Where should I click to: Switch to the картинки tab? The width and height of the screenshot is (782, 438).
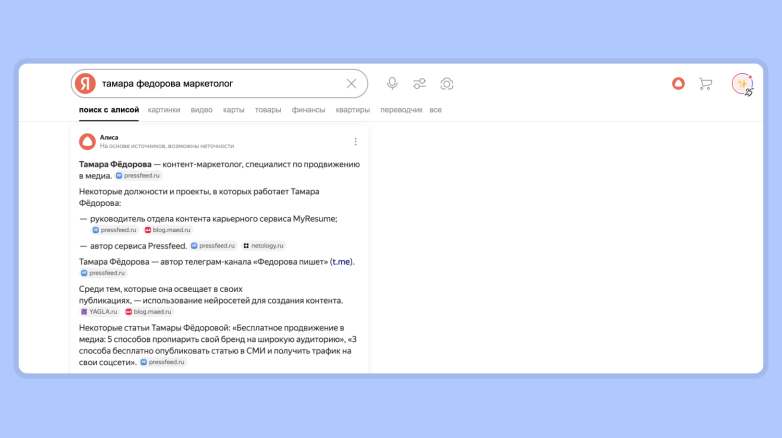pos(164,110)
